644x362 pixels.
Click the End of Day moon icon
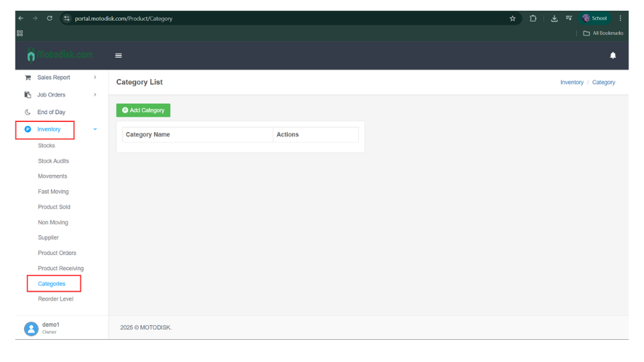click(x=28, y=113)
